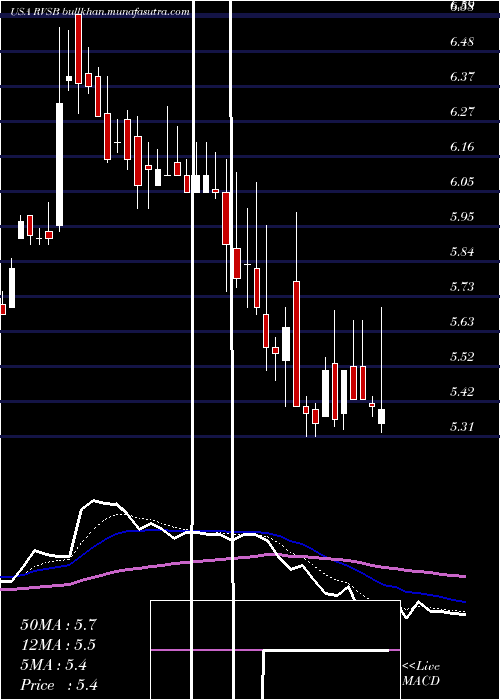Image resolution: width=500 pixels, height=700 pixels.
Task: Select the 5.84 price level label
Action: click(x=462, y=251)
